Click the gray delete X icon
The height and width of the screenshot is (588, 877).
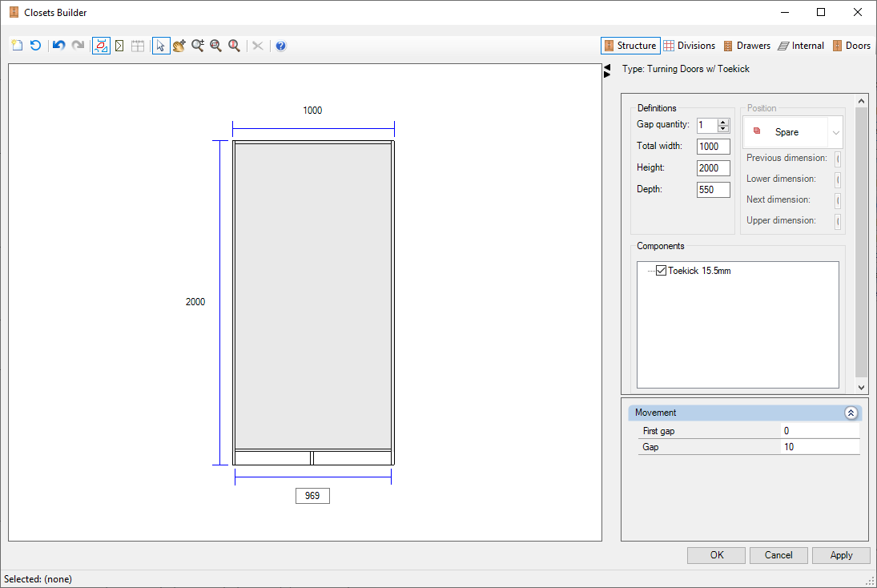tap(258, 46)
